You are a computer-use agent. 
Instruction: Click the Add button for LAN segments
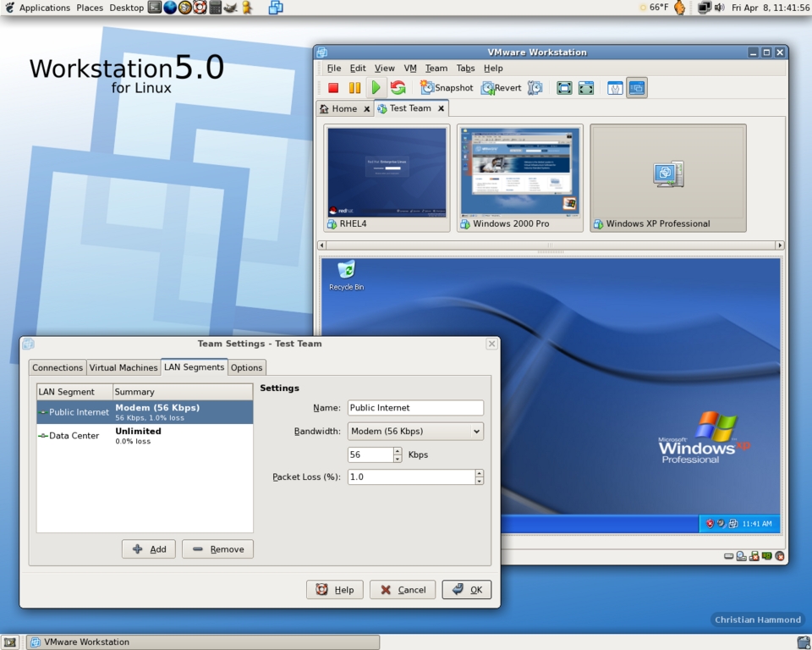click(149, 549)
